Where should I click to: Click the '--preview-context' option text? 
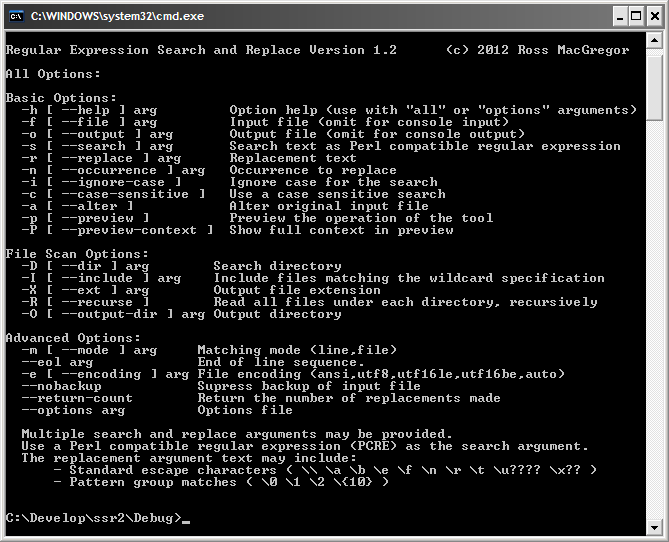coord(117,230)
